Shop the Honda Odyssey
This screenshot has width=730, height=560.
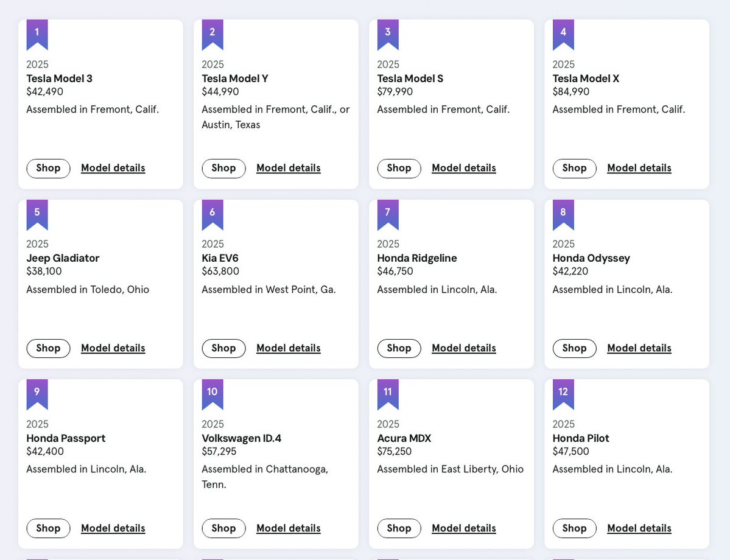pos(575,348)
